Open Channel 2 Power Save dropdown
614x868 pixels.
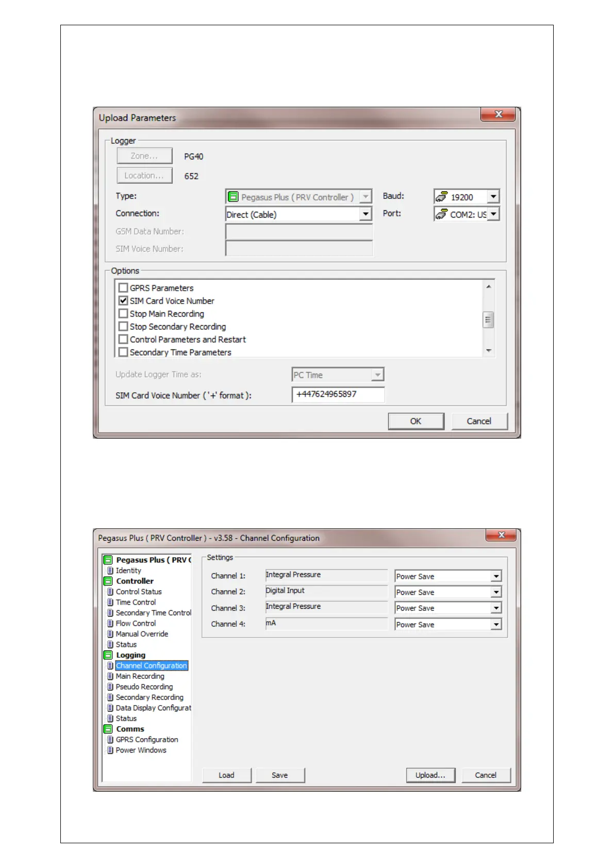(x=496, y=592)
